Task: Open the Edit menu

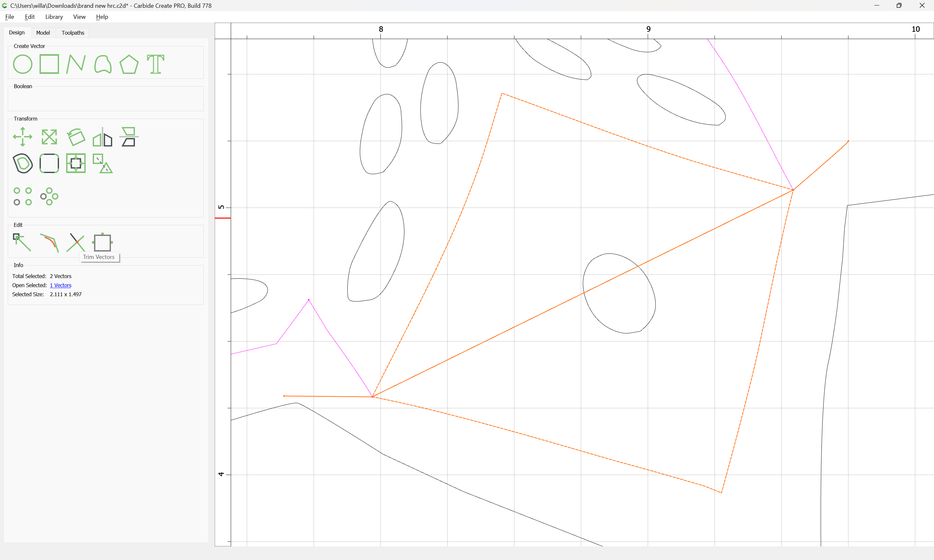Action: coord(30,17)
